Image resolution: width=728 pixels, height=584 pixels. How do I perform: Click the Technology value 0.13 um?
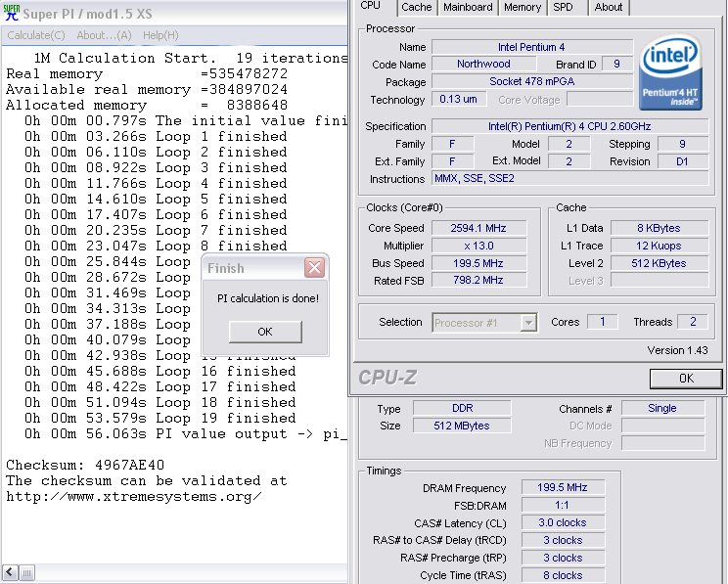point(459,99)
